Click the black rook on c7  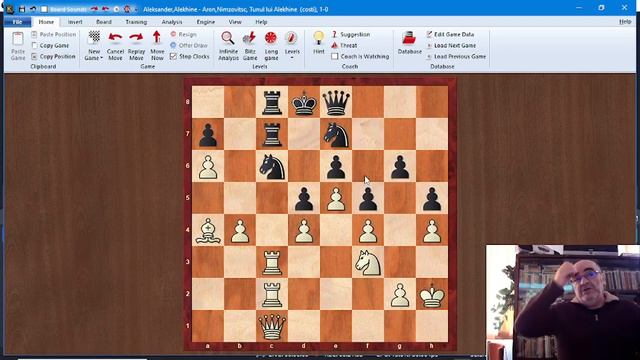pos(272,134)
